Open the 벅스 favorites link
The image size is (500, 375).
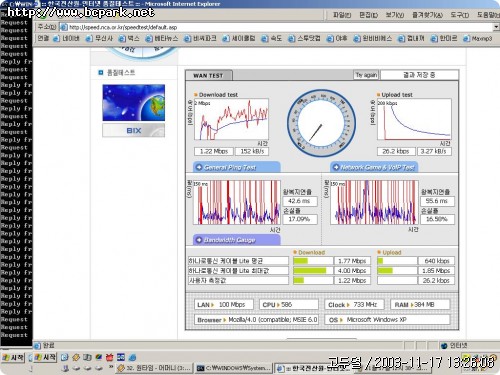click(129, 39)
